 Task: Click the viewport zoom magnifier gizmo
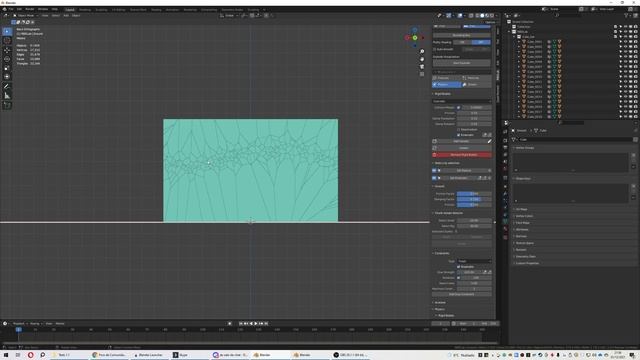422,51
